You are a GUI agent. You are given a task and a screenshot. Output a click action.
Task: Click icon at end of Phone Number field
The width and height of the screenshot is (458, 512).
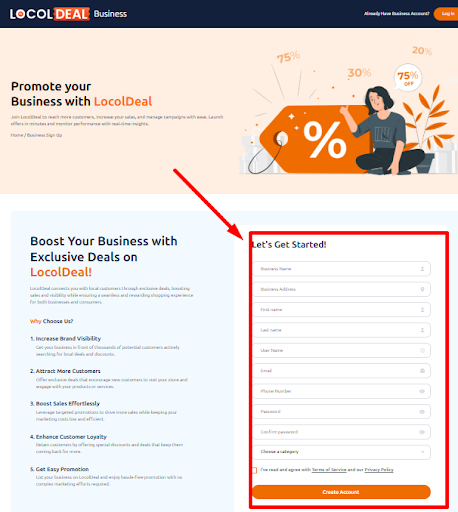[x=422, y=391]
